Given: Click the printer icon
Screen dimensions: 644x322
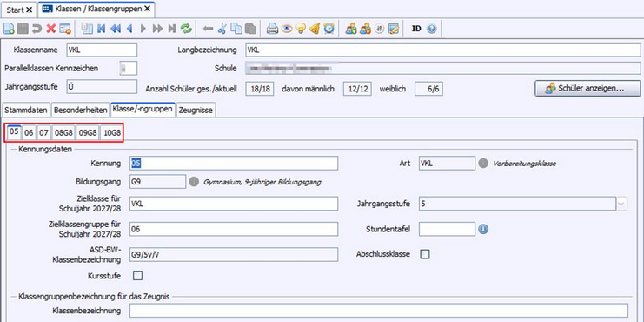Looking at the screenshot, I should [272, 29].
